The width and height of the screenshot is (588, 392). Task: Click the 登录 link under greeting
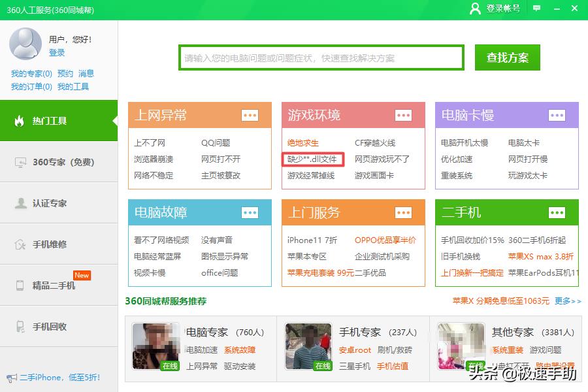[x=57, y=52]
